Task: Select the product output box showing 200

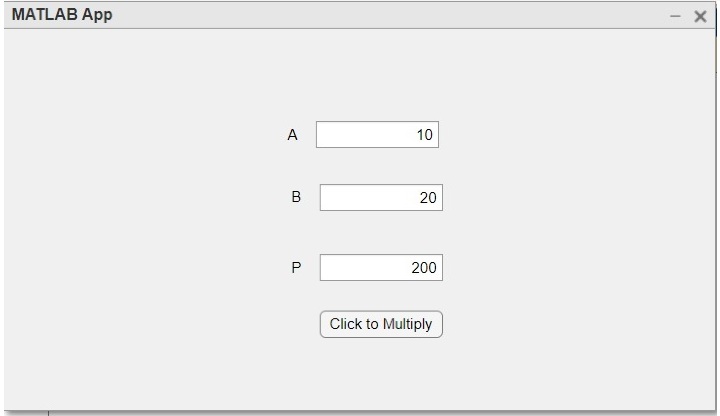Action: [x=381, y=268]
